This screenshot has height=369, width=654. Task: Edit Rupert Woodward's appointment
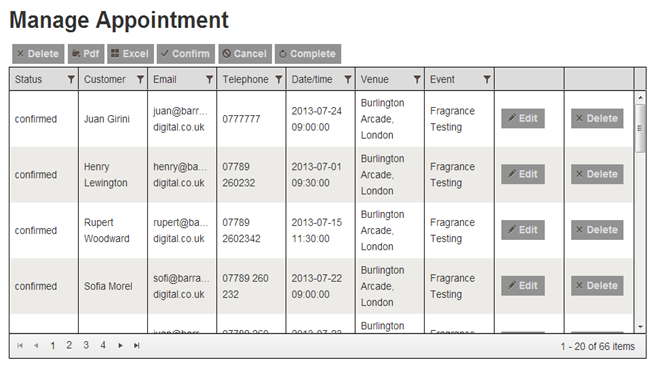(523, 230)
